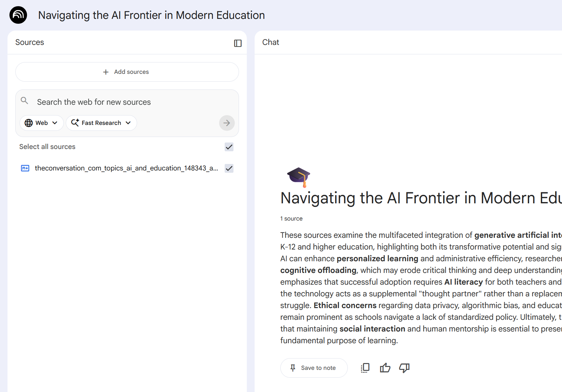
Task: Click the notebook title at top
Action: (151, 15)
